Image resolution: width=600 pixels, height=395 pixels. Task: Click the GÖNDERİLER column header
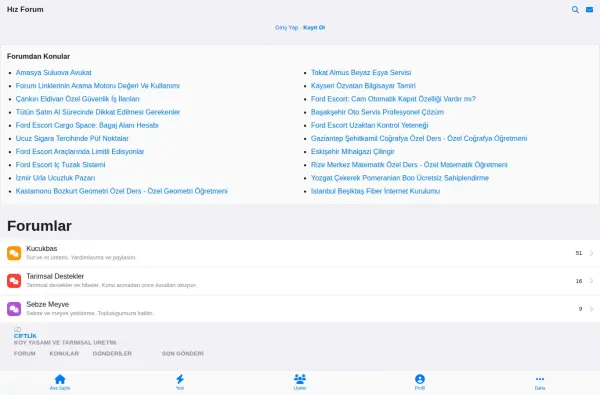(x=112, y=354)
